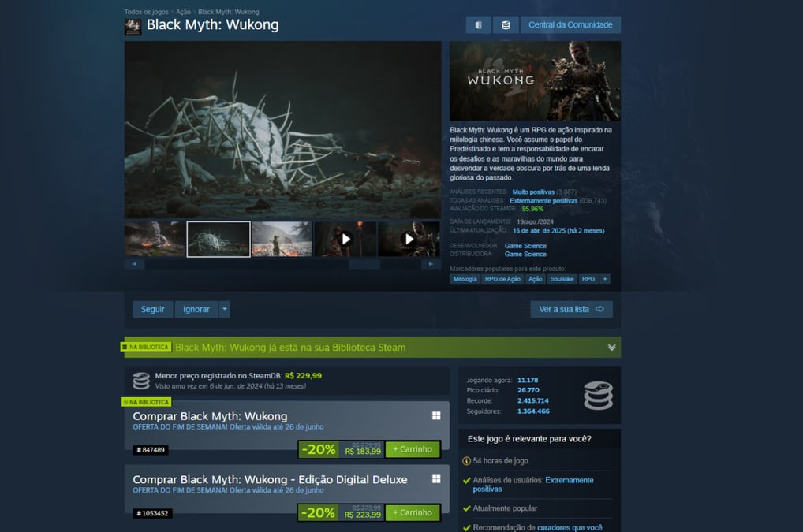
Task: Click the Jogando agora value 11.178
Action: click(x=528, y=380)
